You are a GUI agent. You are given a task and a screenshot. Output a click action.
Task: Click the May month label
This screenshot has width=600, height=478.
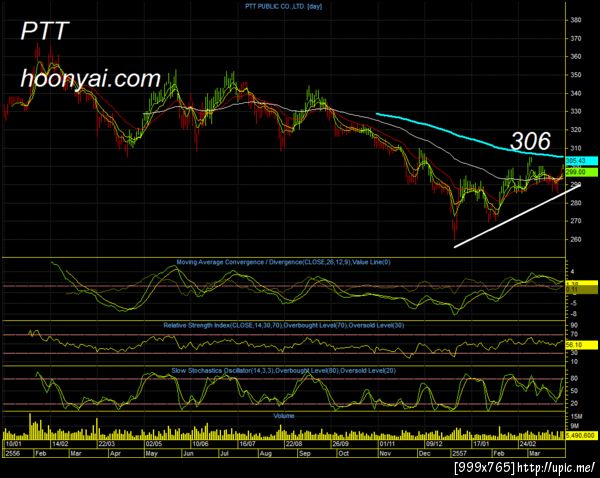coord(152,454)
